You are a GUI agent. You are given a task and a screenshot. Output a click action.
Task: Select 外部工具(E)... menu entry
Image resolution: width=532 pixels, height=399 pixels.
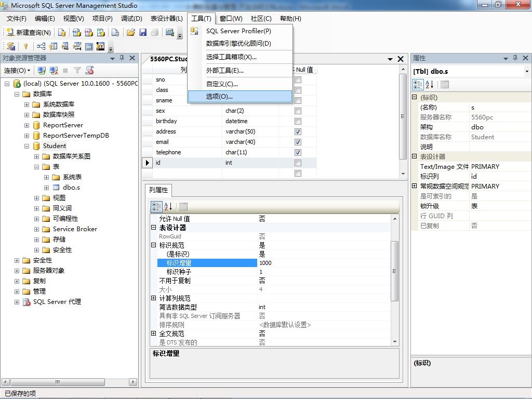point(224,71)
